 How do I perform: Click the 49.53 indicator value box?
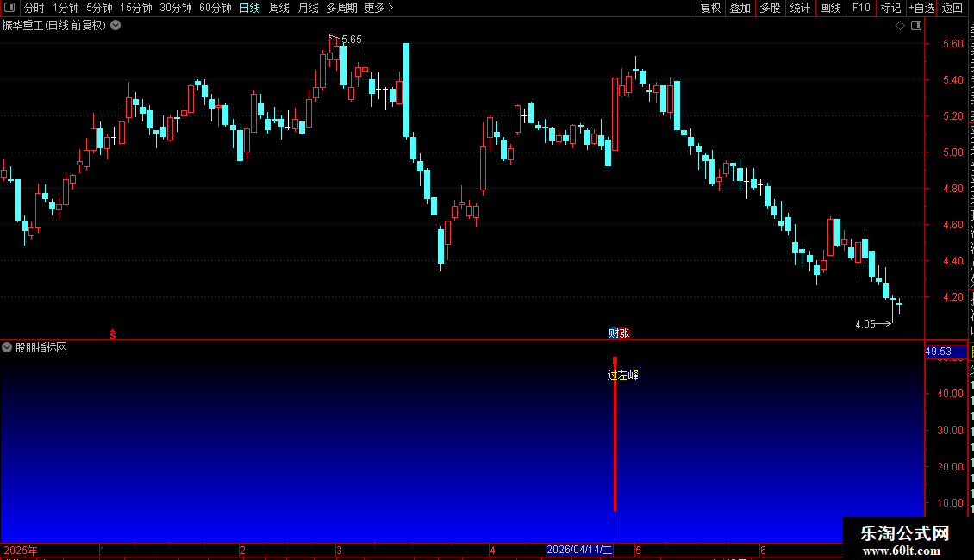pyautogui.click(x=946, y=352)
